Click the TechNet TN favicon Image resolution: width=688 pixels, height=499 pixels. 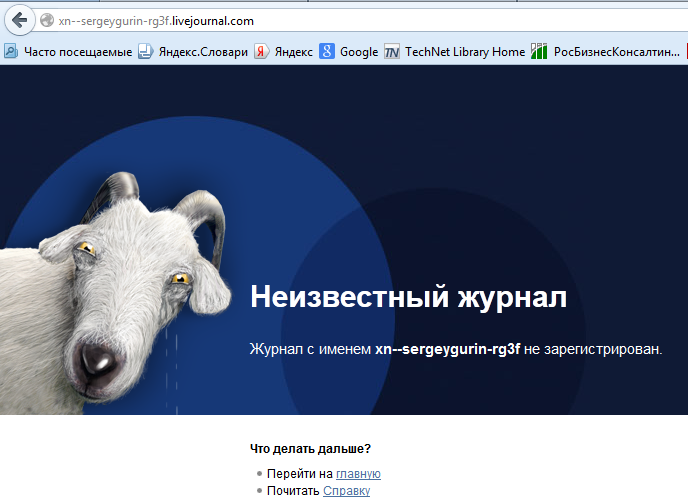pos(391,52)
